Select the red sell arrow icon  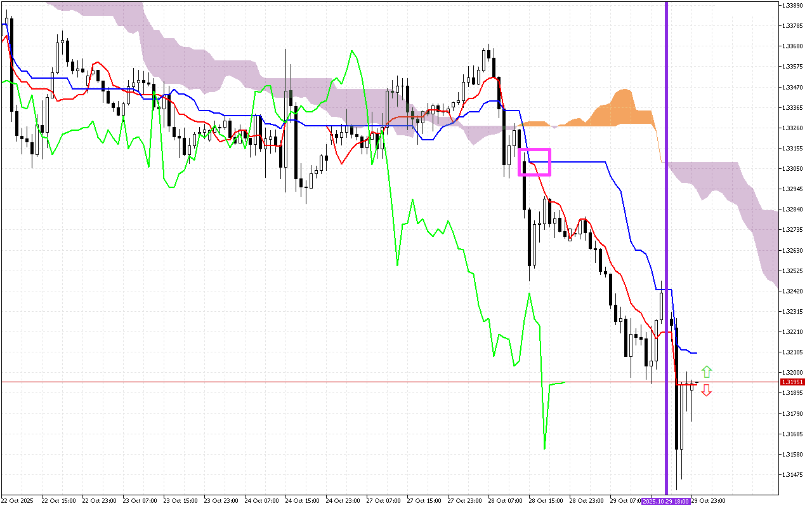706,391
